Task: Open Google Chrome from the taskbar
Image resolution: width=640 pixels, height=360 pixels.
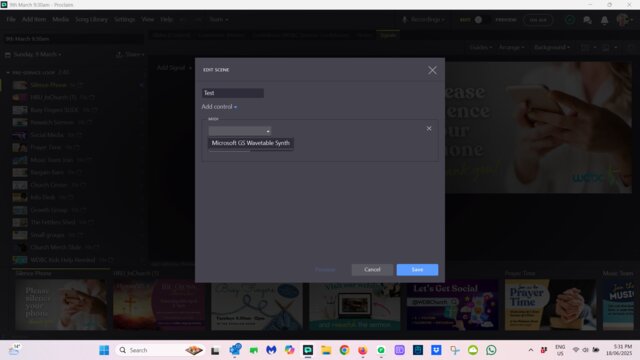Action: [x=344, y=350]
